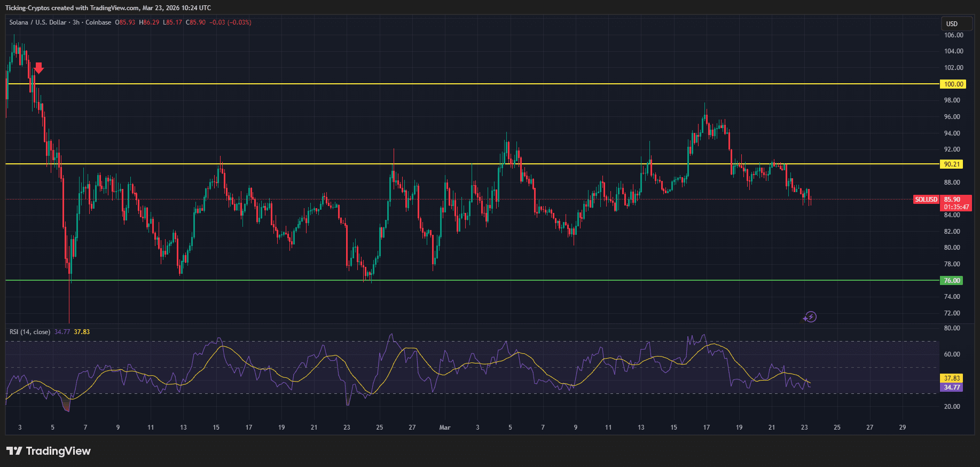Click the purple 34.77 RSI value label

951,387
